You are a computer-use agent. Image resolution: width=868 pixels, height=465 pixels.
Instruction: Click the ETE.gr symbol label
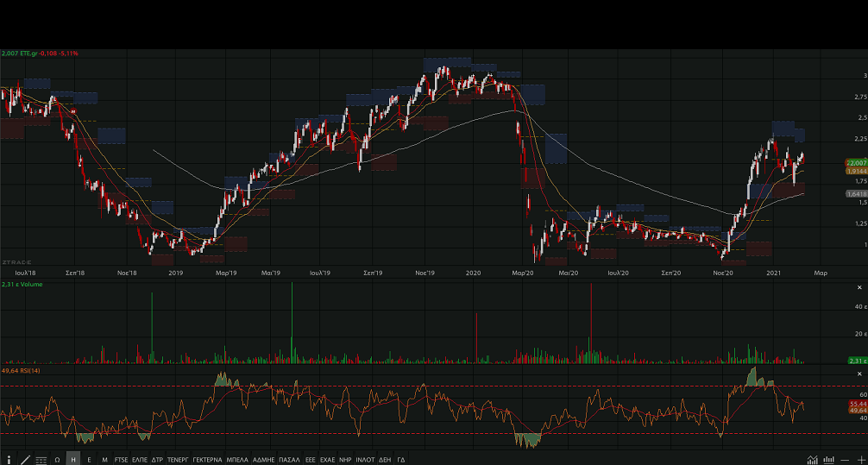coord(31,53)
